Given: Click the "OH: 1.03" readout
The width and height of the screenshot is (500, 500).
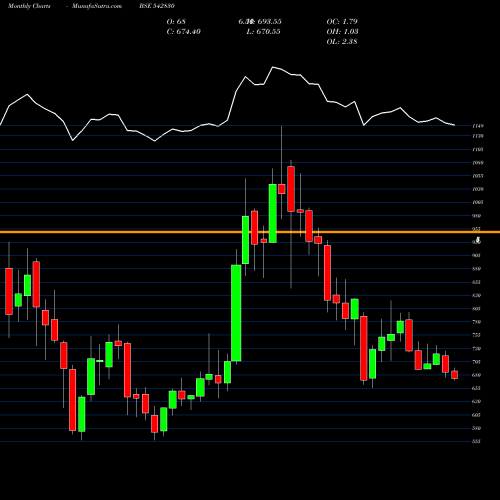Looking at the screenshot, I should [x=342, y=31].
